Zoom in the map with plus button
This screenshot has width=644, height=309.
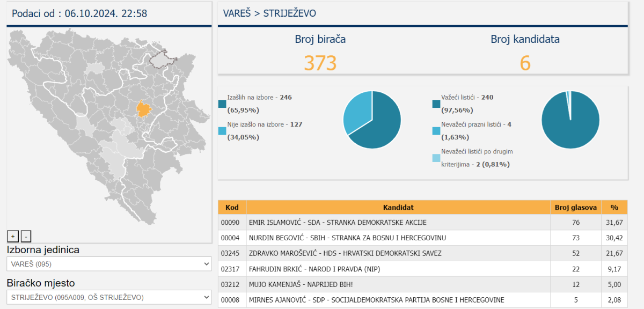click(x=13, y=236)
